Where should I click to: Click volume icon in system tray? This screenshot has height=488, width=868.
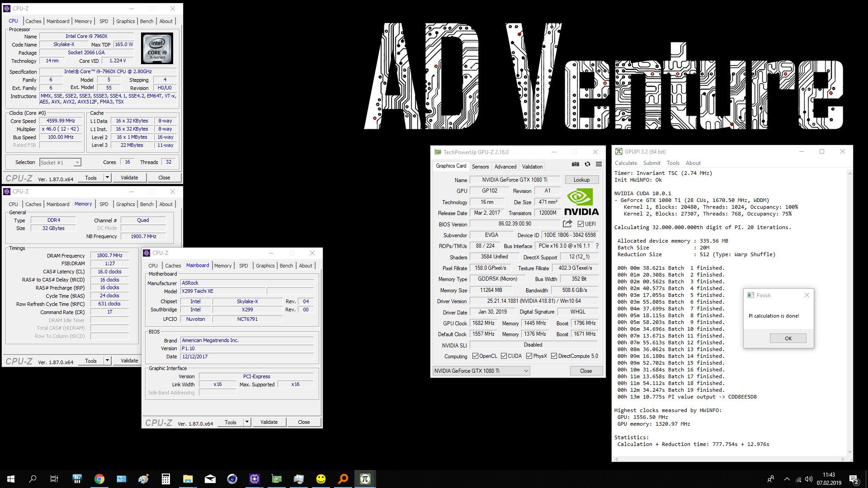tap(809, 479)
